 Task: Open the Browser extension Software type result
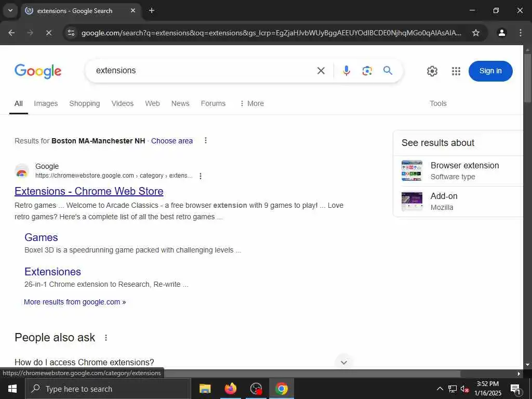coord(464,170)
